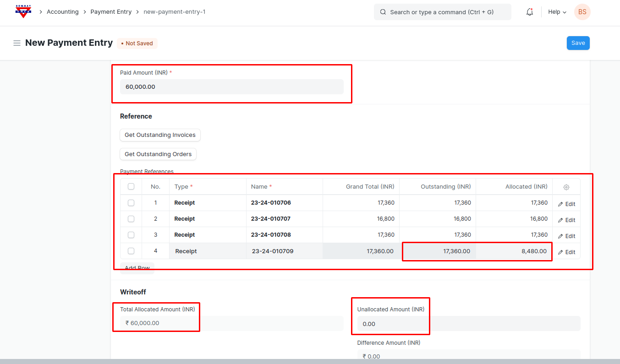The image size is (620, 364).
Task: Click Get Outstanding Orders button
Action: (x=158, y=154)
